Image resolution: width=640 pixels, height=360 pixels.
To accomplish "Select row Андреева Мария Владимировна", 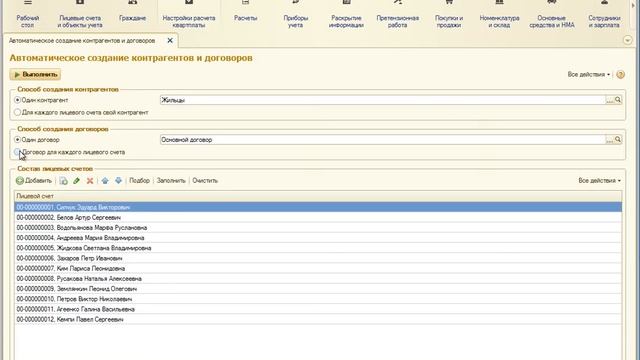I will point(318,238).
